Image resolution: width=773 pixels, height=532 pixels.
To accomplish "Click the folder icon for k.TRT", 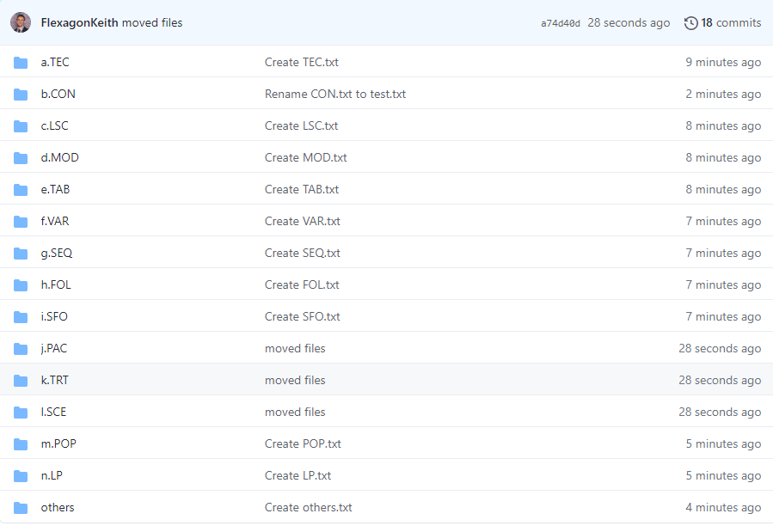I will [x=21, y=380].
